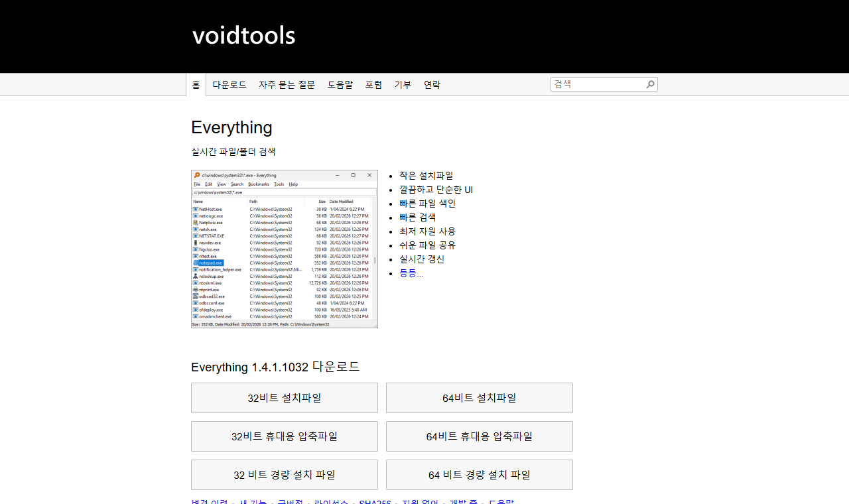Open the 도움말 navigation item
Viewport: 849px width, 504px height.
tap(340, 85)
